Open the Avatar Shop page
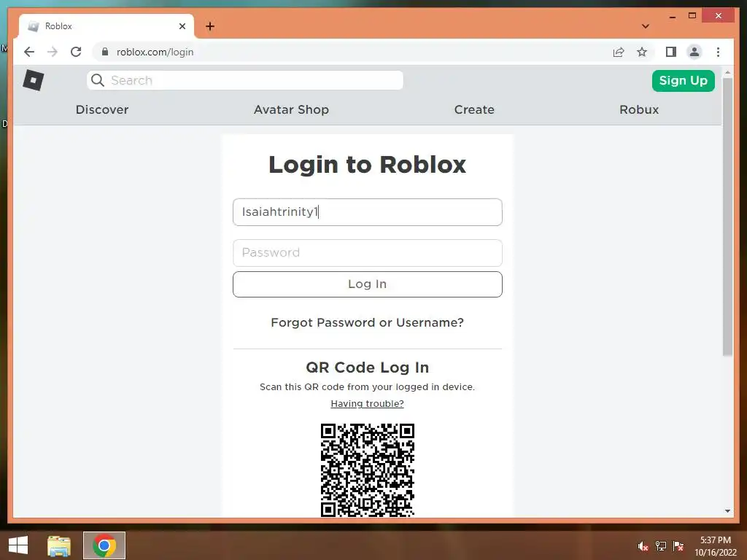Image resolution: width=747 pixels, height=560 pixels. (x=291, y=109)
